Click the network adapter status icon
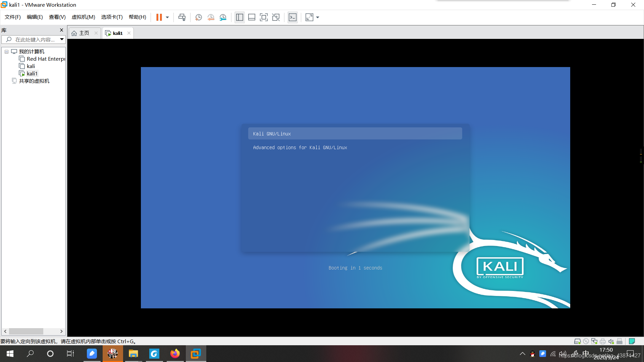 pos(594,341)
